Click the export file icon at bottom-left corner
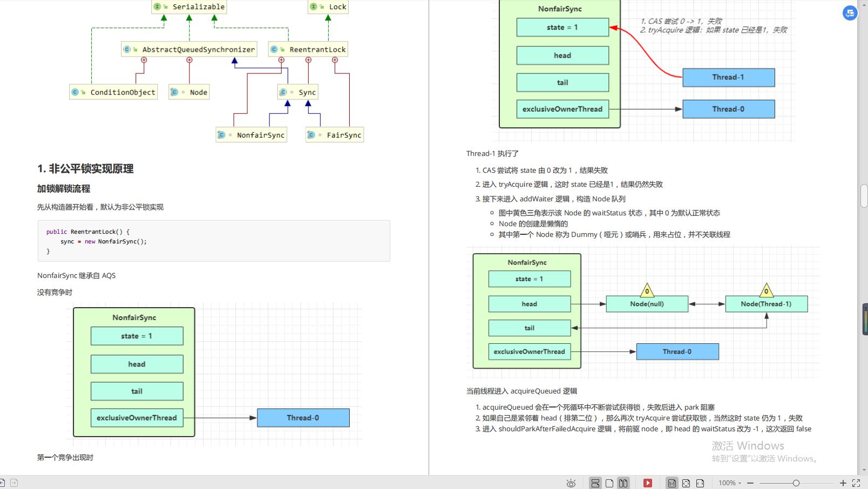 click(13, 483)
